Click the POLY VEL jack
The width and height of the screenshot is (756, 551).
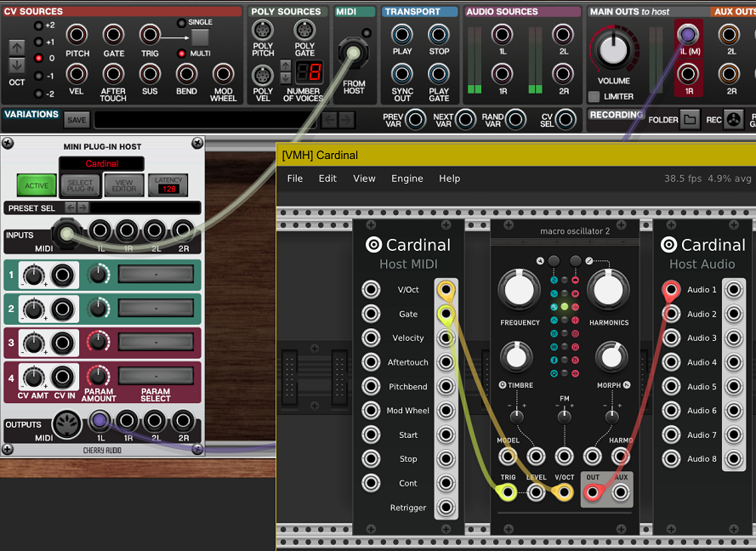coord(263,76)
